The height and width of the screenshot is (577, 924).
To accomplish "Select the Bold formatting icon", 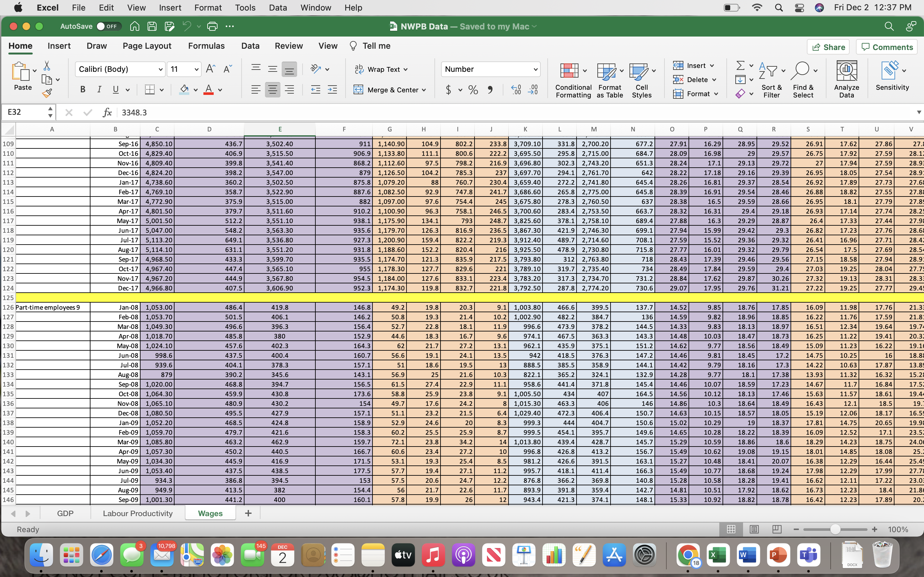I will coord(83,89).
